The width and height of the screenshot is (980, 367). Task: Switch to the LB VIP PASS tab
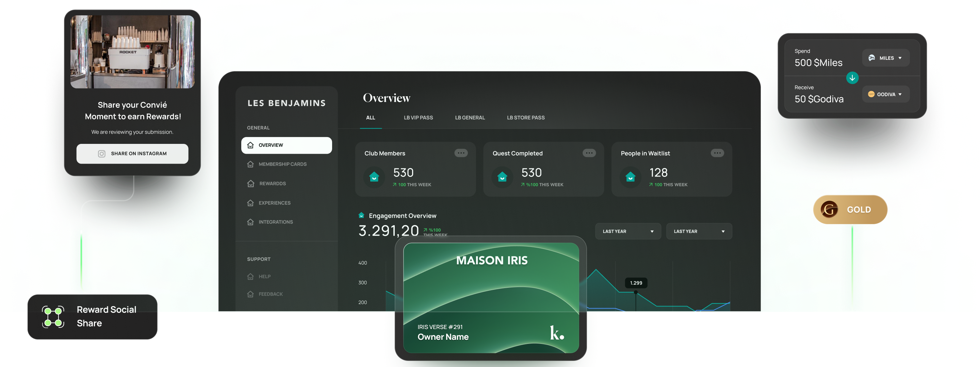click(x=418, y=118)
